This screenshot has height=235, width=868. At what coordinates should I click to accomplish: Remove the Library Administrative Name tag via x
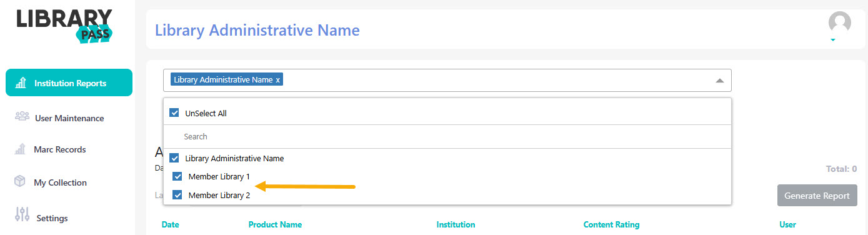(x=277, y=80)
